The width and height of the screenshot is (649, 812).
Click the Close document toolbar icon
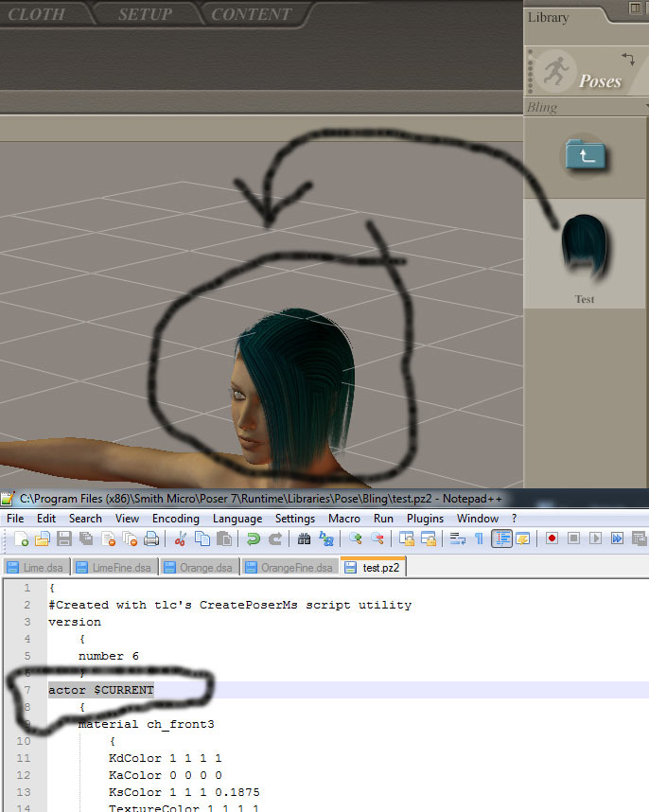108,539
